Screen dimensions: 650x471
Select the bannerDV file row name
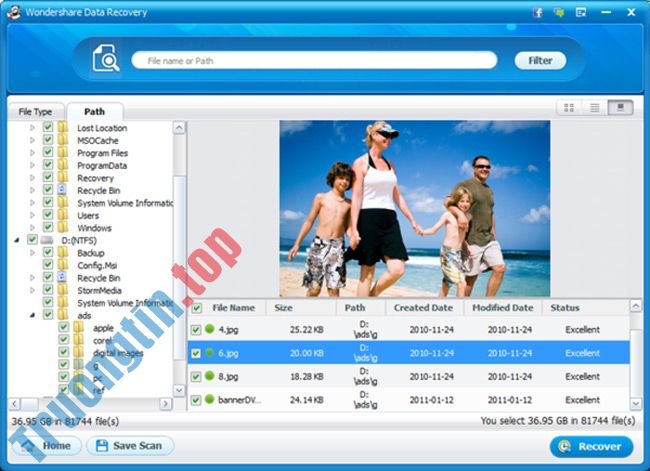click(240, 400)
